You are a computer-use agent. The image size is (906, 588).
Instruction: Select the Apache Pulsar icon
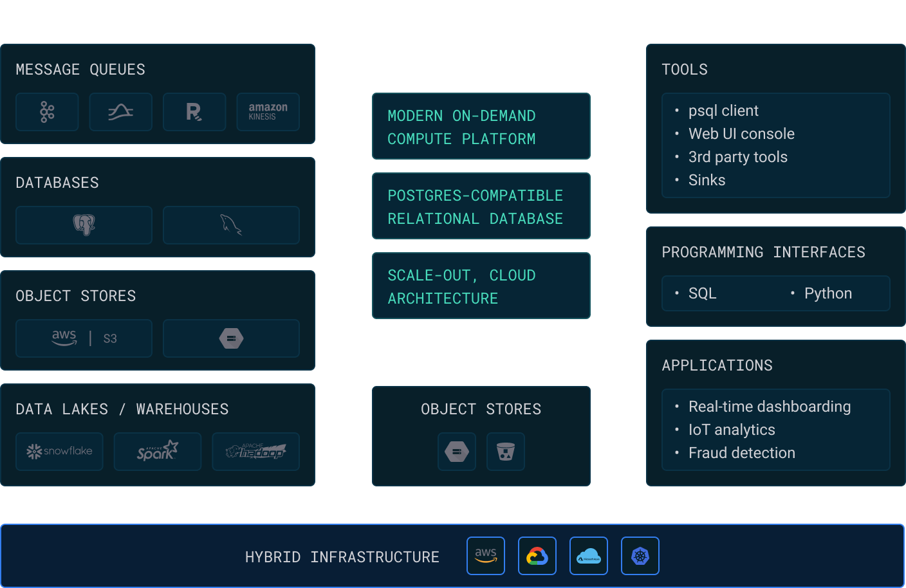[120, 112]
